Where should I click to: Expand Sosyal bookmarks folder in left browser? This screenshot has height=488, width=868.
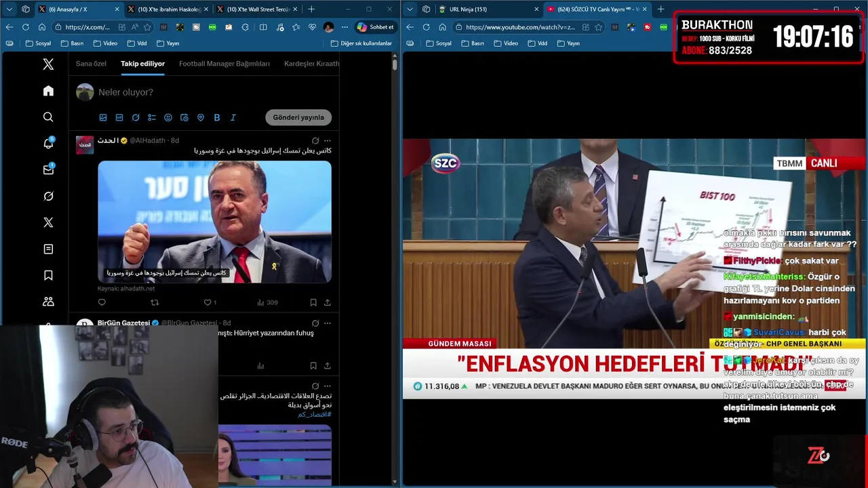pos(38,43)
